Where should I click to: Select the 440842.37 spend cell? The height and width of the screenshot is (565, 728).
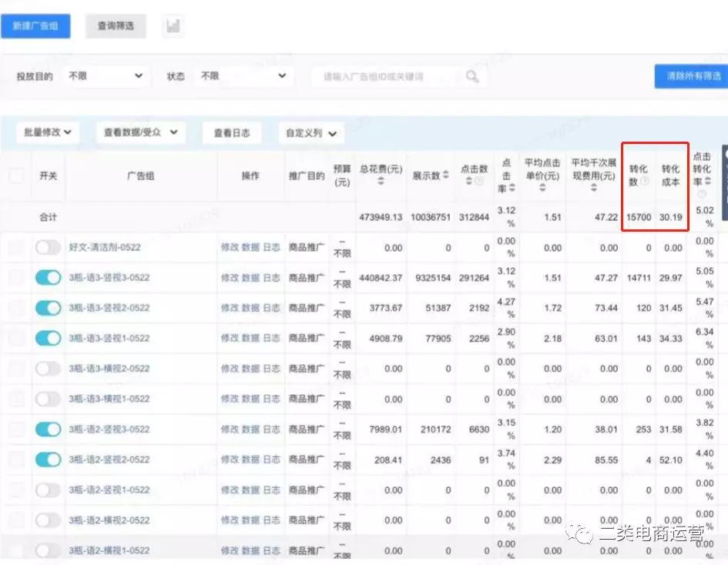(381, 278)
